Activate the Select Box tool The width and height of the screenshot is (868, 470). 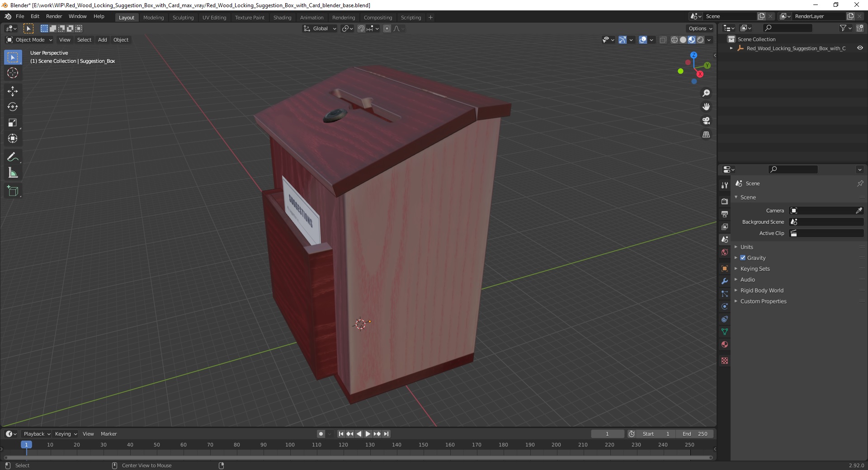pyautogui.click(x=13, y=57)
